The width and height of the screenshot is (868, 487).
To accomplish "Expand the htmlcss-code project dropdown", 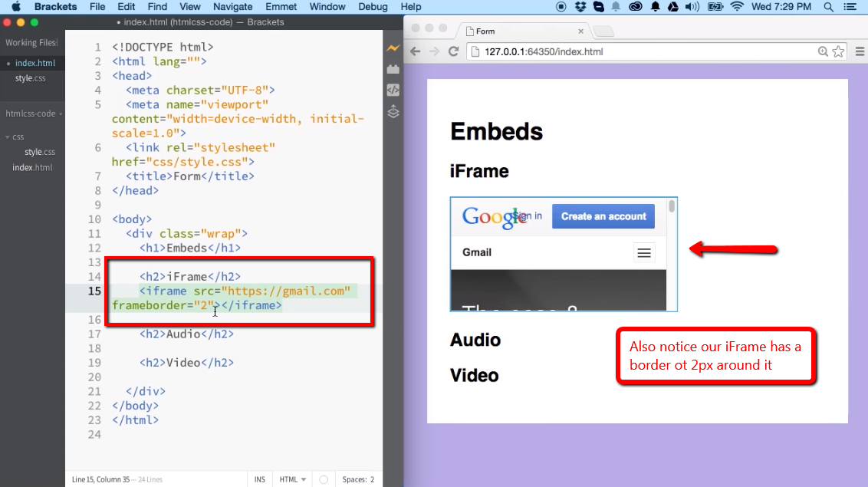I will point(34,114).
